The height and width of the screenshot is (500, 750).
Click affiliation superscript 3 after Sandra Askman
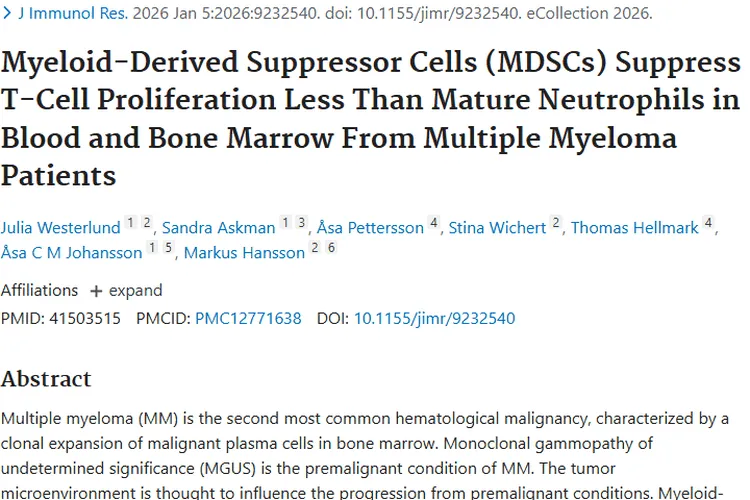pos(301,223)
